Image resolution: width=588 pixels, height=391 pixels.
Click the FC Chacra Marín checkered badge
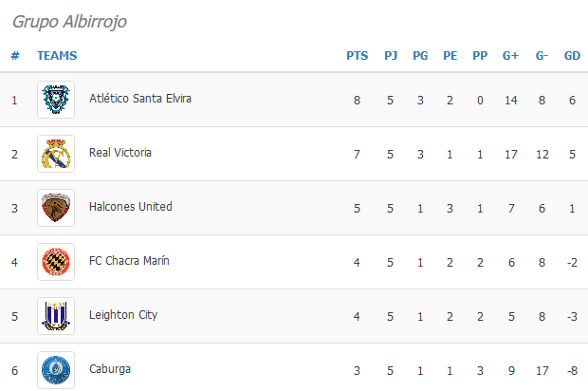[56, 262]
